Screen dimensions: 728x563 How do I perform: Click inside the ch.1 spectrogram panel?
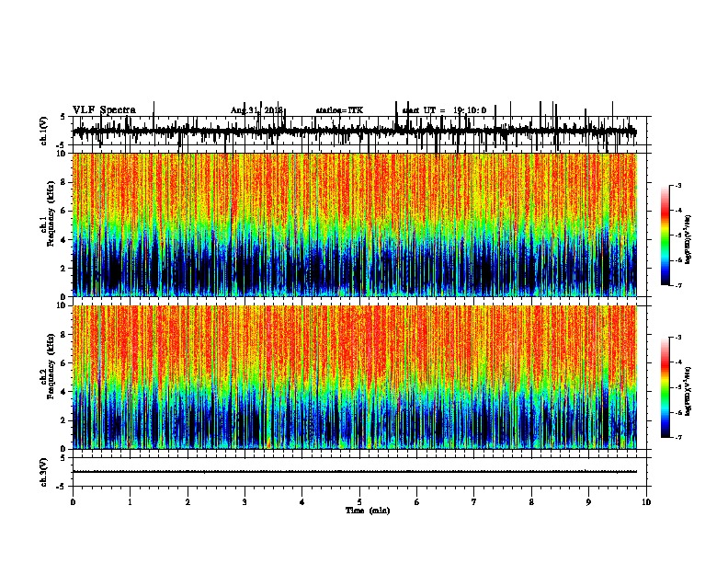point(354,224)
